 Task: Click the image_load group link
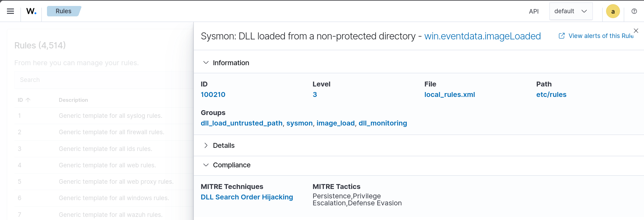click(x=336, y=123)
